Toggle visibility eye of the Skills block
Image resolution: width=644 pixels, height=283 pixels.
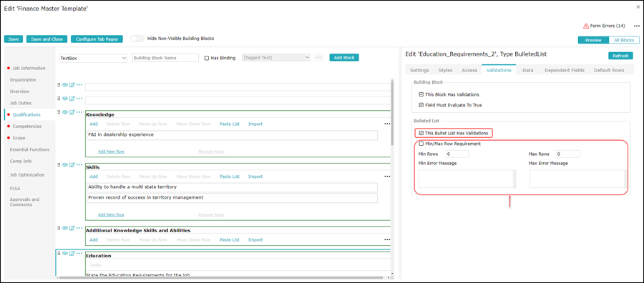[65, 164]
